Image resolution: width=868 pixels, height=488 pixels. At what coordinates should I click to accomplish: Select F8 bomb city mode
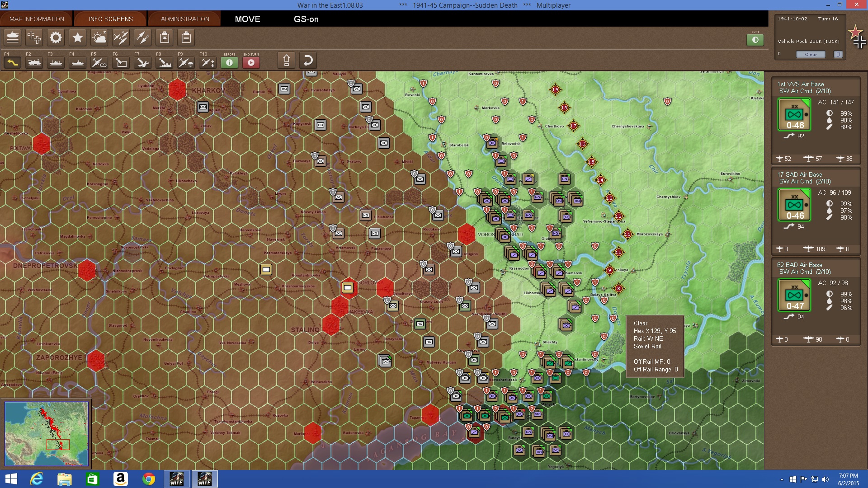pyautogui.click(x=164, y=62)
